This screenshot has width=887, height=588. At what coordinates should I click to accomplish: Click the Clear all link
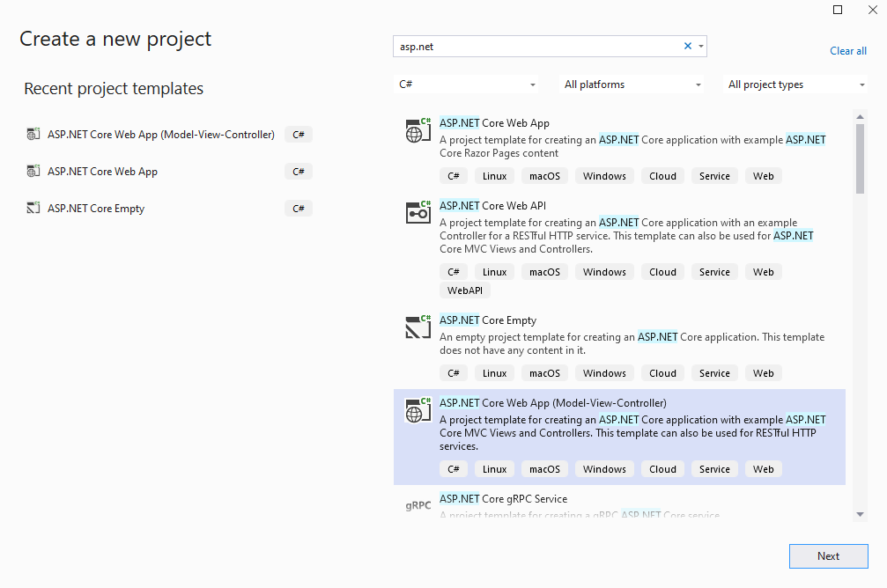[847, 50]
